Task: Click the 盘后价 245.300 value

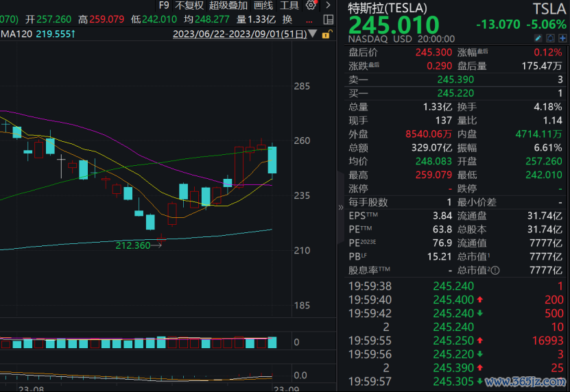Action: [434, 52]
